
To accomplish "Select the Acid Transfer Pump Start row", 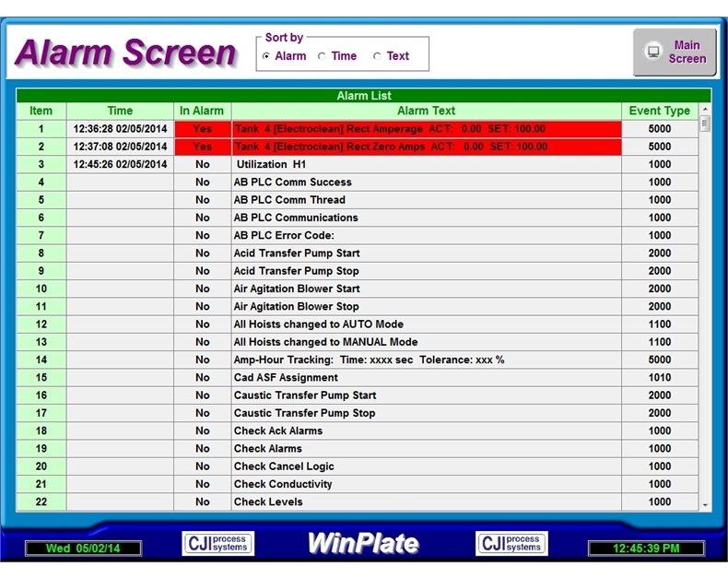I will coord(426,254).
